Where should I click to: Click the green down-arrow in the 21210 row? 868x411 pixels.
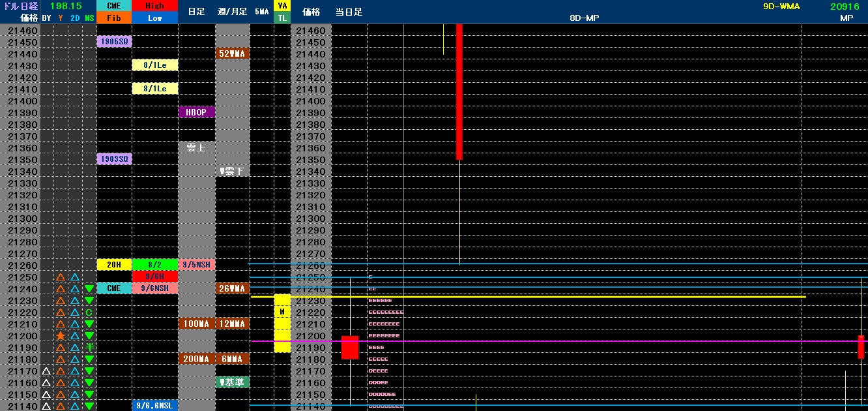click(89, 324)
